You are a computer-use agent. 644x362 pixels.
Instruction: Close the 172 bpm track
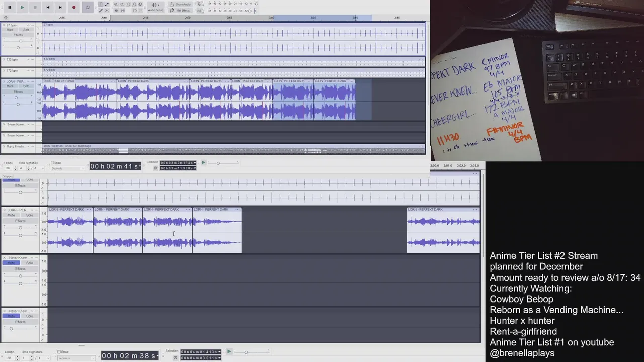[4, 71]
